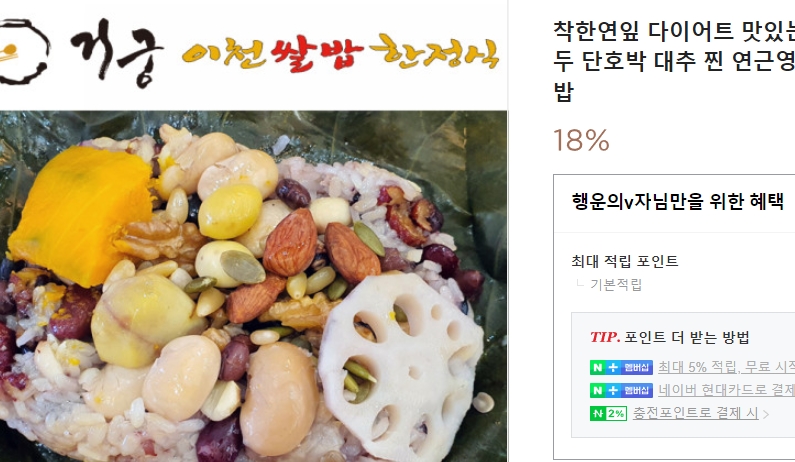
Task: Click the round bowl logo icon
Action: coord(24,51)
